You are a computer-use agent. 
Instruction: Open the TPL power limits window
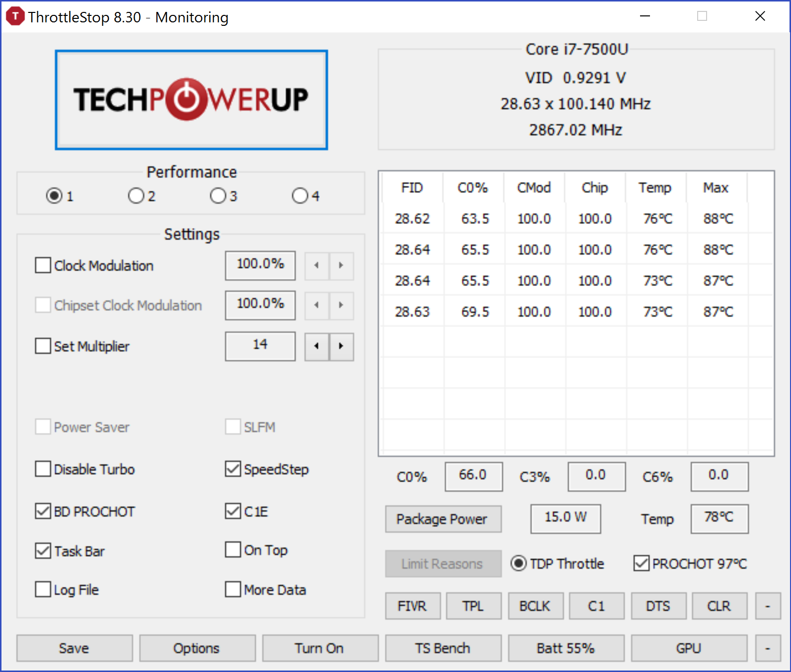pyautogui.click(x=473, y=606)
